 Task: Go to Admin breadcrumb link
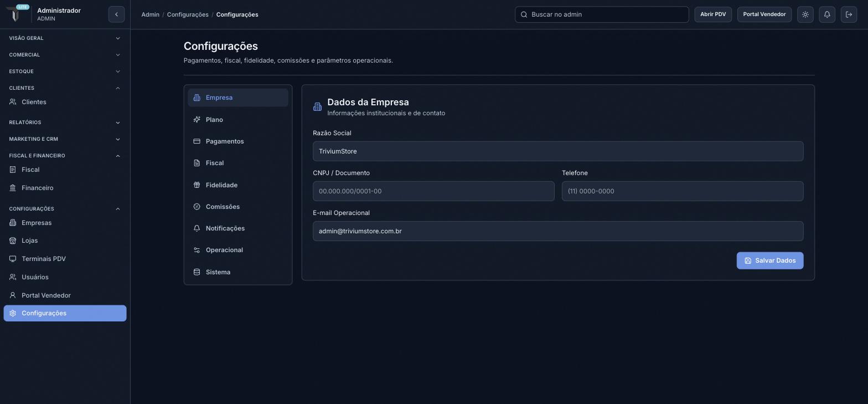(x=150, y=14)
